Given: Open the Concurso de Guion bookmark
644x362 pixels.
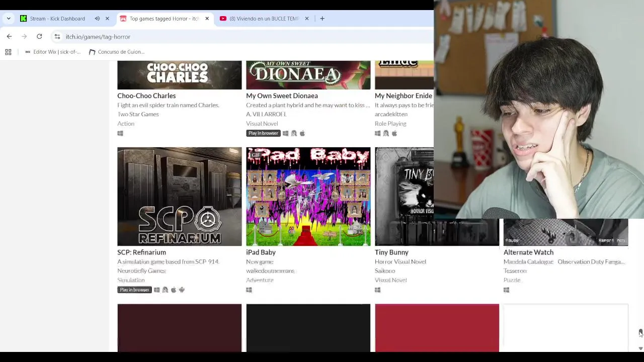Looking at the screenshot, I should point(117,52).
